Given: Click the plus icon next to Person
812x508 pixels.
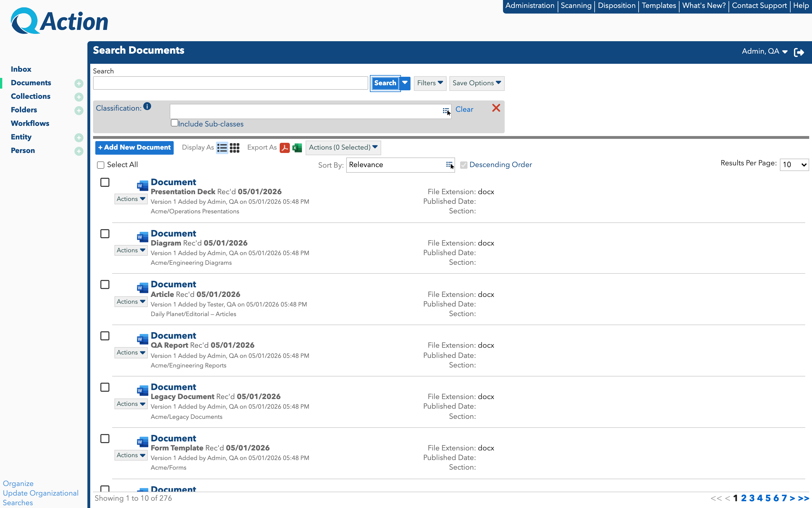Looking at the screenshot, I should pos(79,151).
